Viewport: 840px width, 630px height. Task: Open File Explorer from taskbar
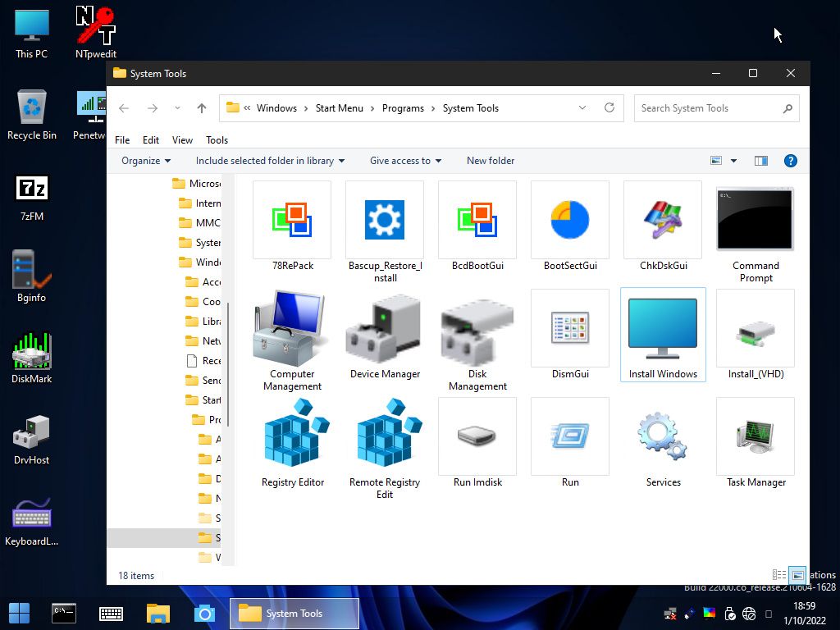coord(158,614)
